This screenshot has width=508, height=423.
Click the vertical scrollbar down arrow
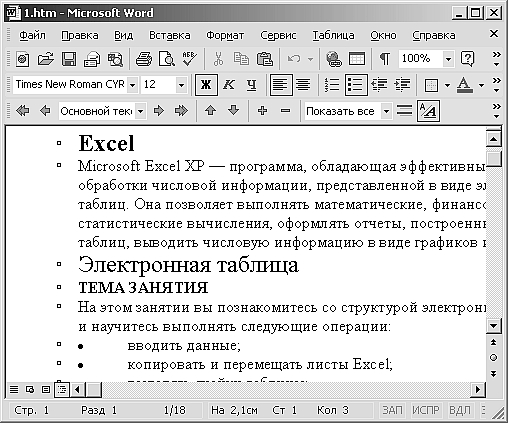(493, 326)
